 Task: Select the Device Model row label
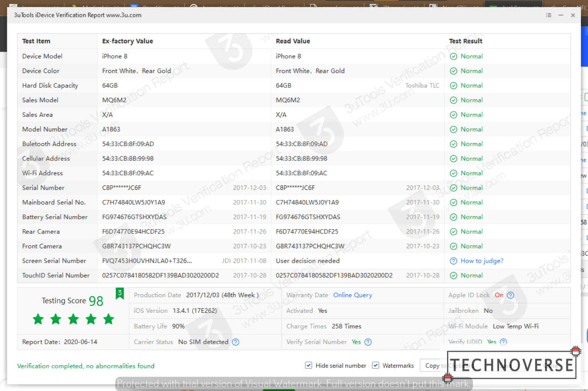coord(42,56)
